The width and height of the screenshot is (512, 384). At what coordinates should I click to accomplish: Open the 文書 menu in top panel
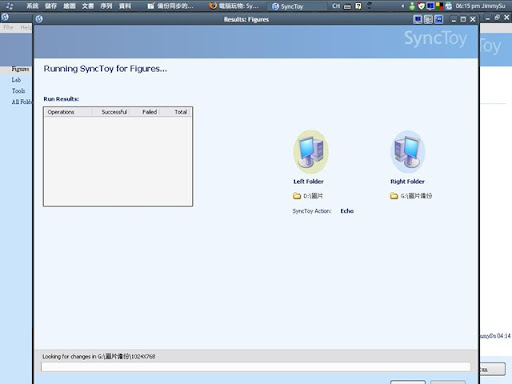(88, 6)
